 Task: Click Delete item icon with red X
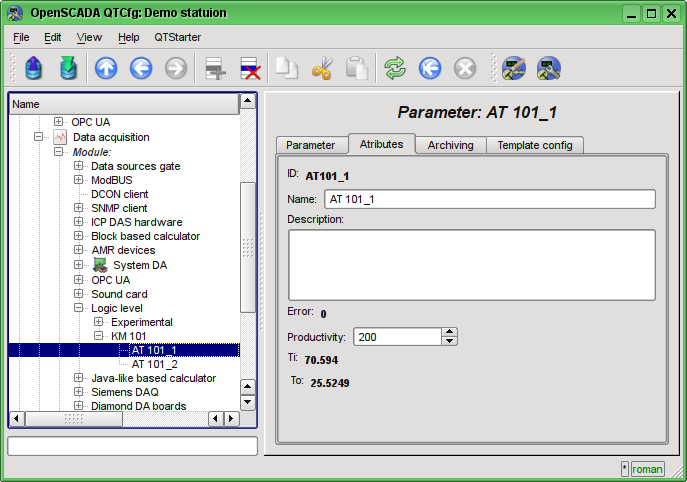click(x=250, y=68)
